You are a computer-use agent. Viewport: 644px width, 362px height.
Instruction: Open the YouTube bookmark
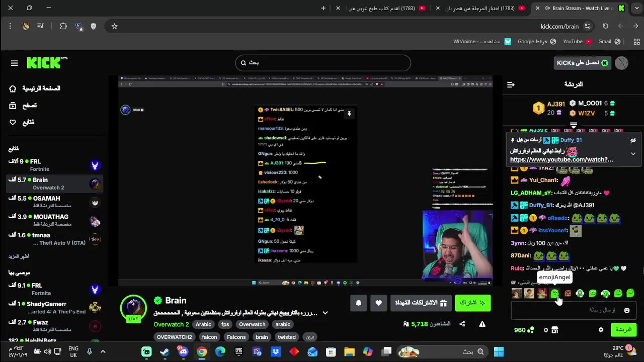[577, 42]
